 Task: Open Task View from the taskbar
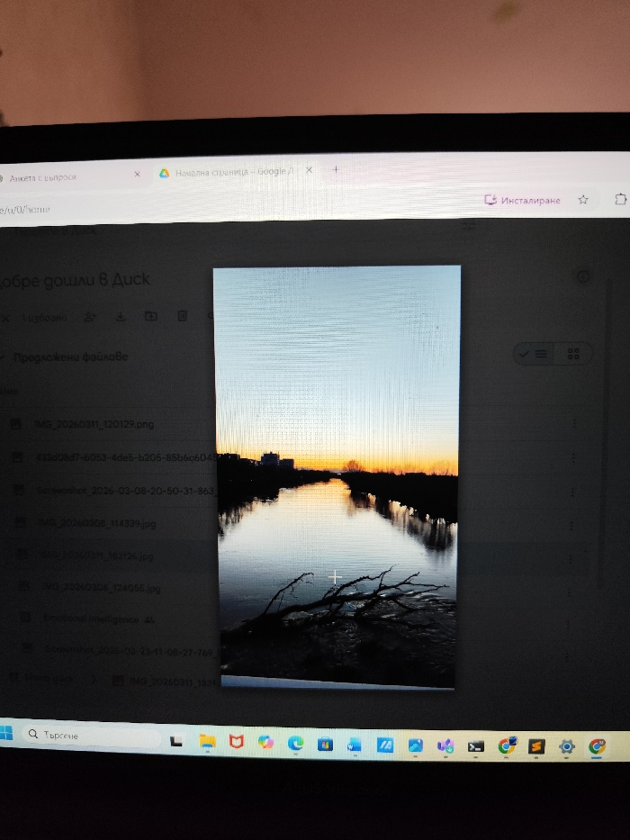(176, 741)
